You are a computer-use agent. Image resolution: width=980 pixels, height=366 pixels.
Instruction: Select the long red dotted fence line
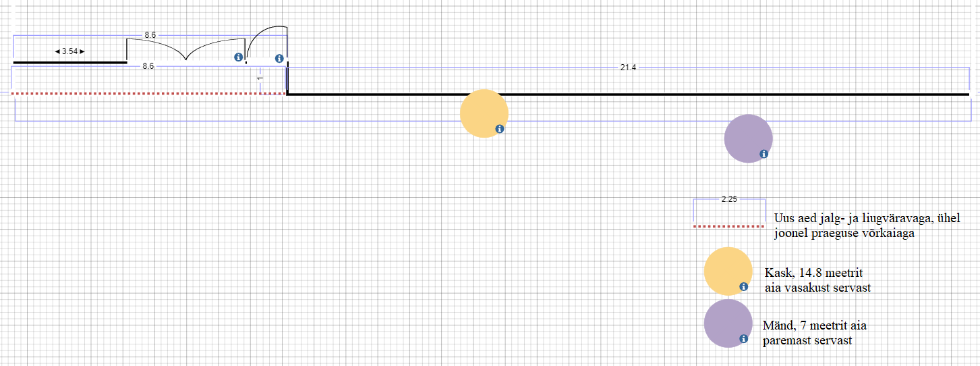[148, 93]
